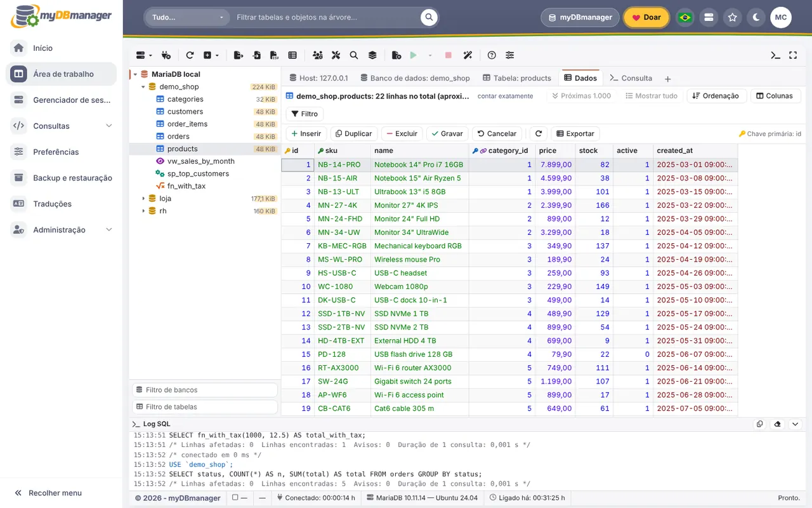
Task: Click the star favorites icon in header
Action: (x=733, y=18)
